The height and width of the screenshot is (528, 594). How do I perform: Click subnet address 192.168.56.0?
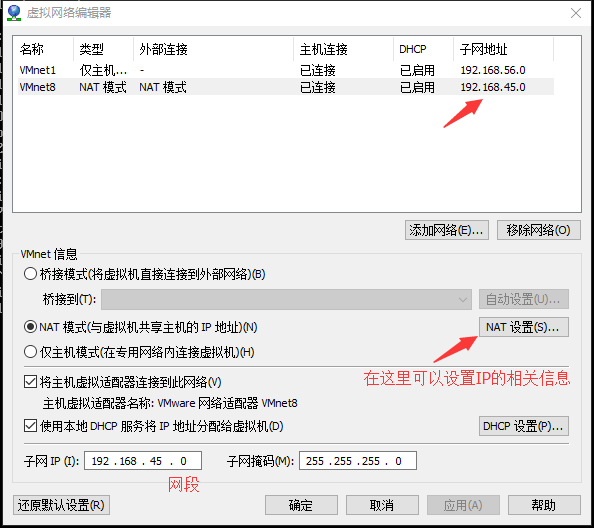click(x=493, y=70)
